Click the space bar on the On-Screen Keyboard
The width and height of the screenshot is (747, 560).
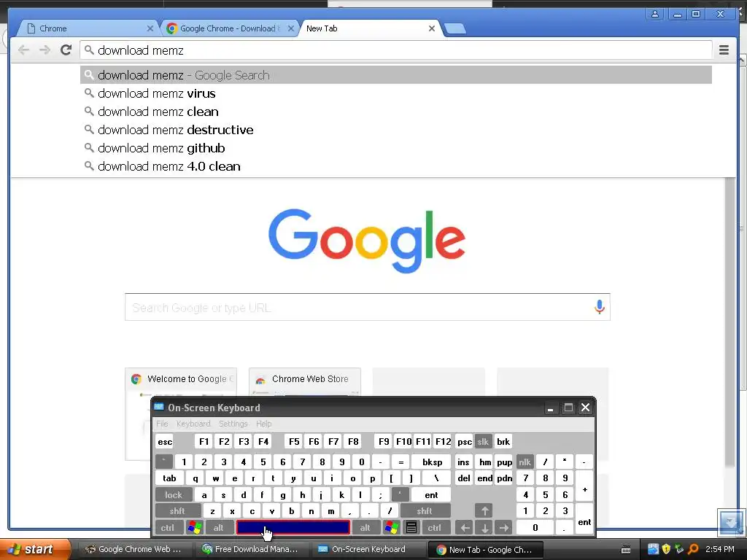click(293, 527)
